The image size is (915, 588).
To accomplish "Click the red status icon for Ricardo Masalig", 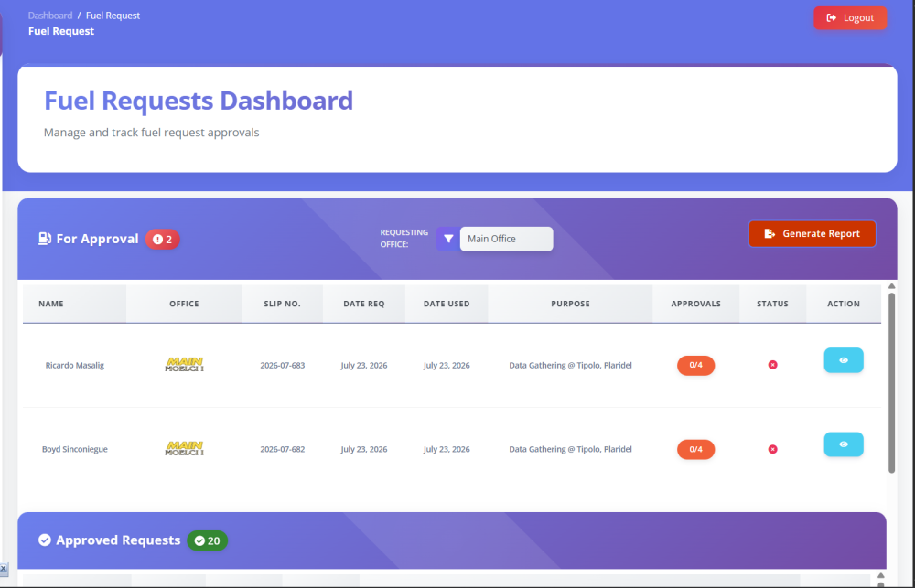I will click(x=772, y=365).
